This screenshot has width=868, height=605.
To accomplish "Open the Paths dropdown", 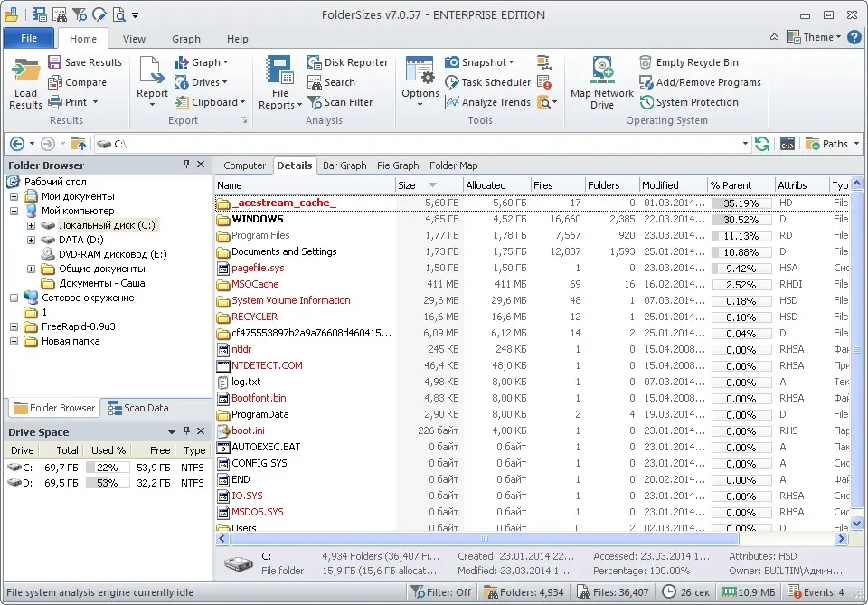I will coord(832,144).
